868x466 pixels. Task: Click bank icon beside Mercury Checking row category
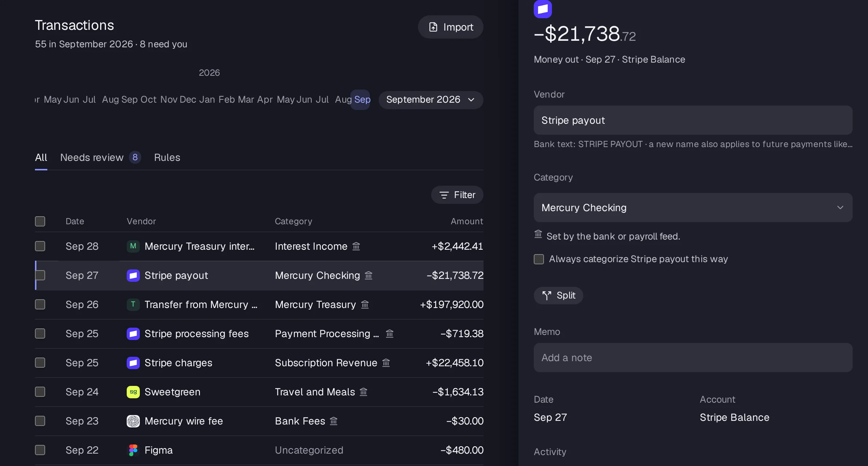[x=368, y=275]
